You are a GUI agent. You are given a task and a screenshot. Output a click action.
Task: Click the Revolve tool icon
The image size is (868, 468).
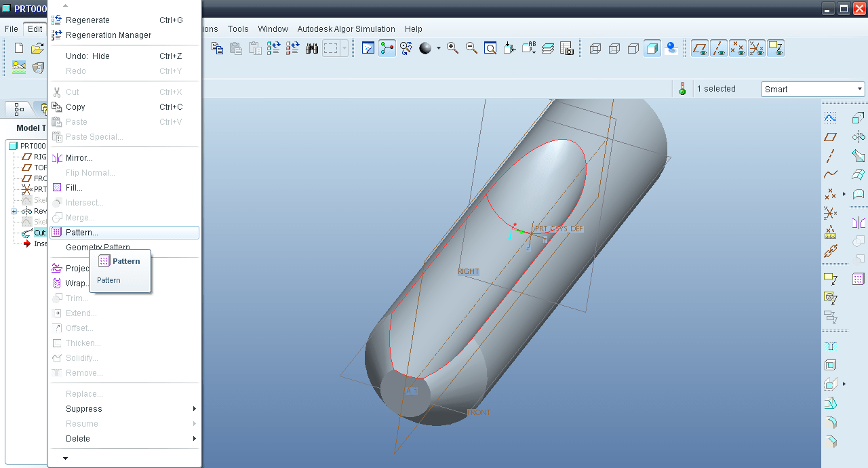859,136
